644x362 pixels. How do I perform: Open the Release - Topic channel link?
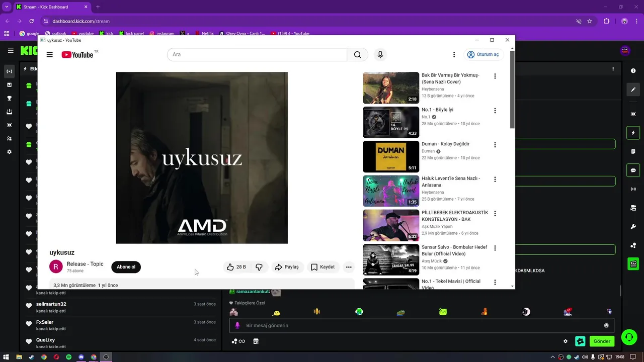85,264
